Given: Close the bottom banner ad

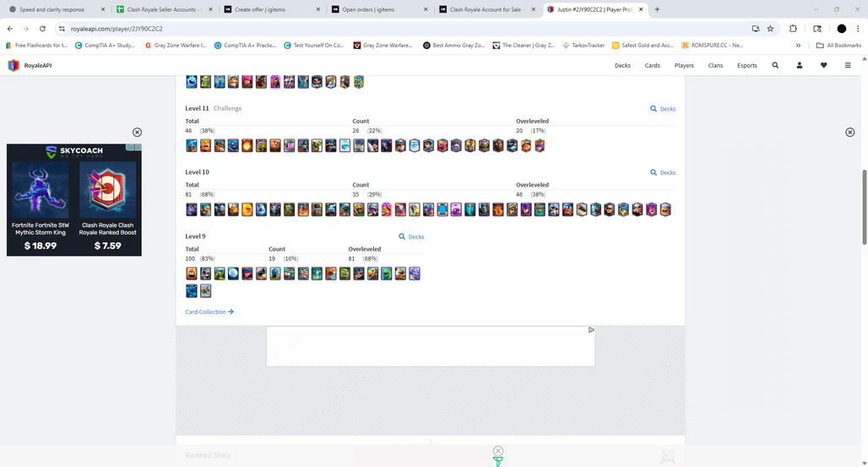Looking at the screenshot, I should tap(497, 451).
